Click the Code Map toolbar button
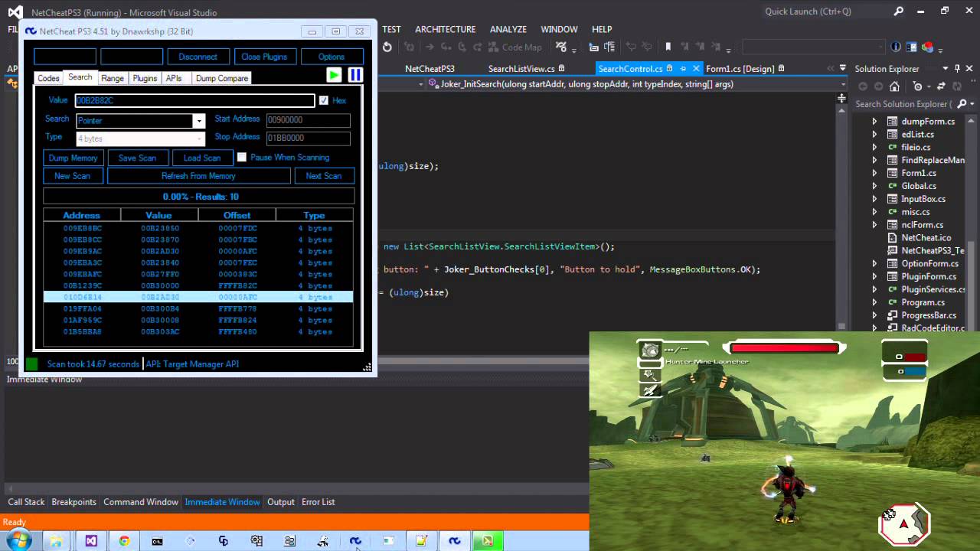This screenshot has width=980, height=551. [x=514, y=47]
